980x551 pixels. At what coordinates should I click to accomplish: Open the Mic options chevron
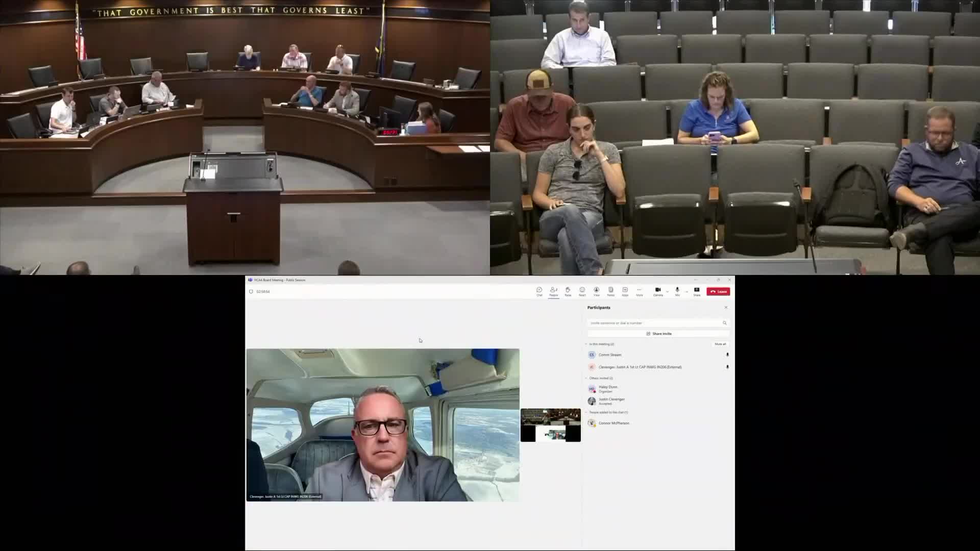coord(687,290)
